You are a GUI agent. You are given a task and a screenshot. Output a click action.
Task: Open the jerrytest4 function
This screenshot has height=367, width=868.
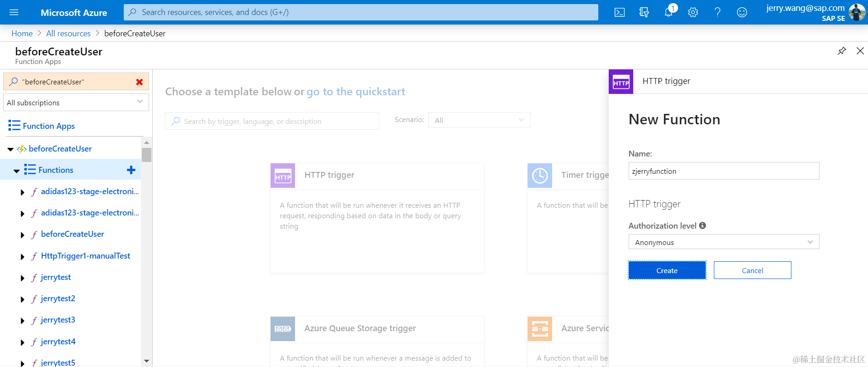[x=58, y=342]
